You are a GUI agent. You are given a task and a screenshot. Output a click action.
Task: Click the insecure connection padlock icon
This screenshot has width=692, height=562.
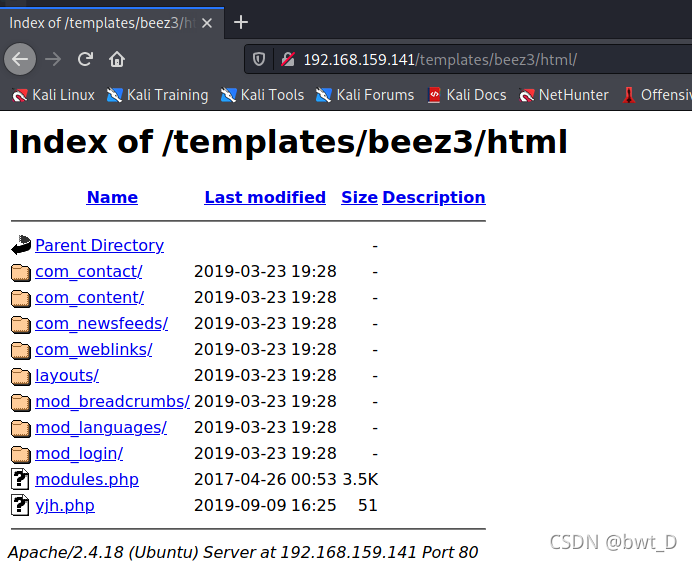click(288, 59)
